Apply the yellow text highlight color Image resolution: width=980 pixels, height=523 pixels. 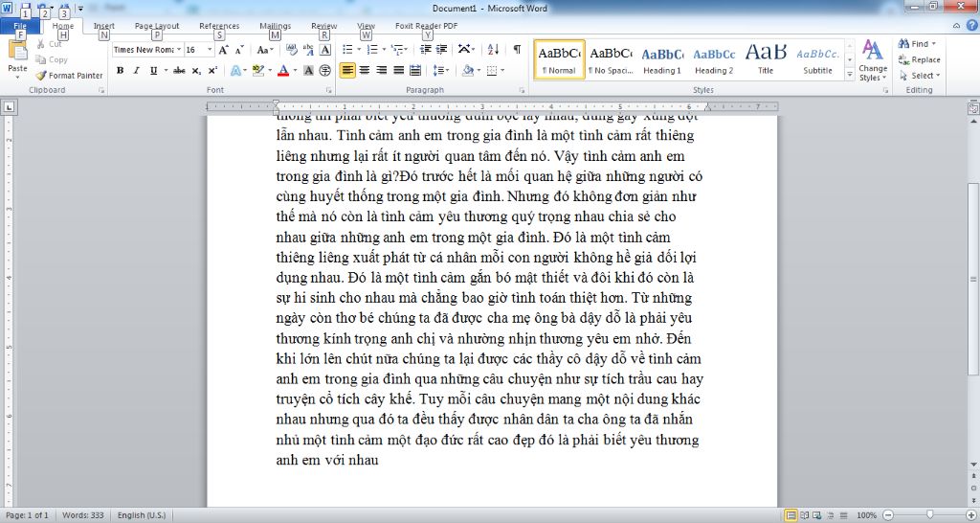coord(257,71)
